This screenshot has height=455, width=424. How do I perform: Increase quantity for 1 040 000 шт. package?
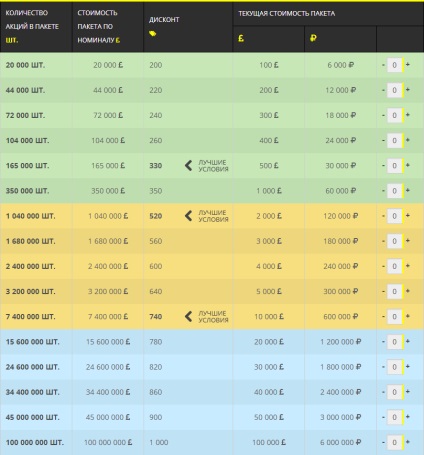[408, 216]
